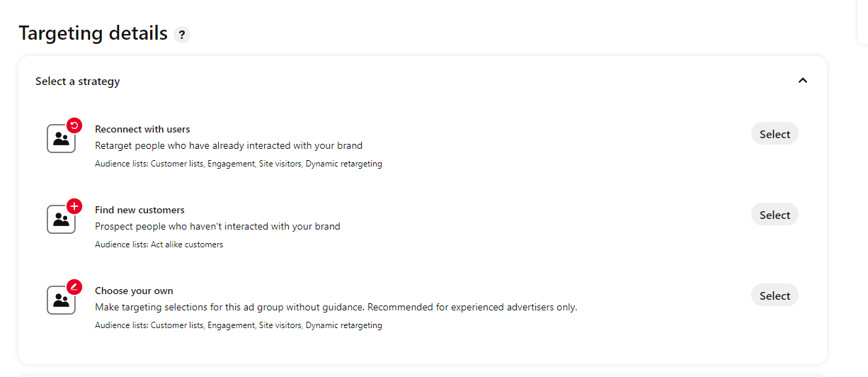Click the Find new customers people icon
Screen dimensions: 868x377
[x=61, y=220]
